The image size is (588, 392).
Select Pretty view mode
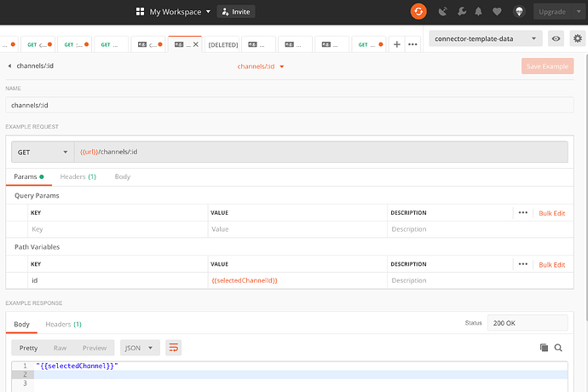click(x=28, y=348)
